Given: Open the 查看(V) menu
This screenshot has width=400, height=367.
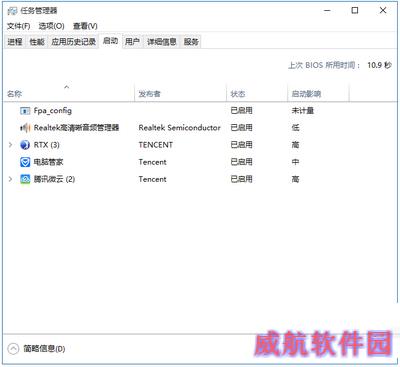Looking at the screenshot, I should click(x=85, y=26).
